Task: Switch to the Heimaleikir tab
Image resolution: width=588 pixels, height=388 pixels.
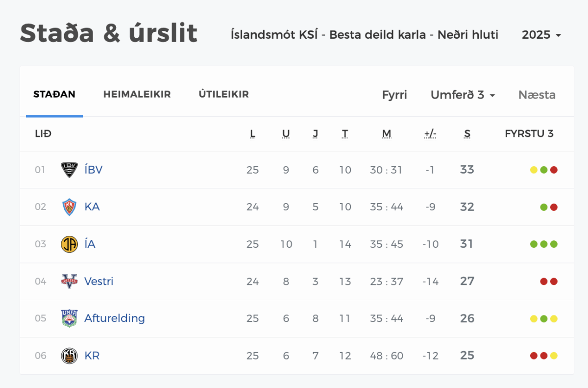Action: click(x=137, y=94)
